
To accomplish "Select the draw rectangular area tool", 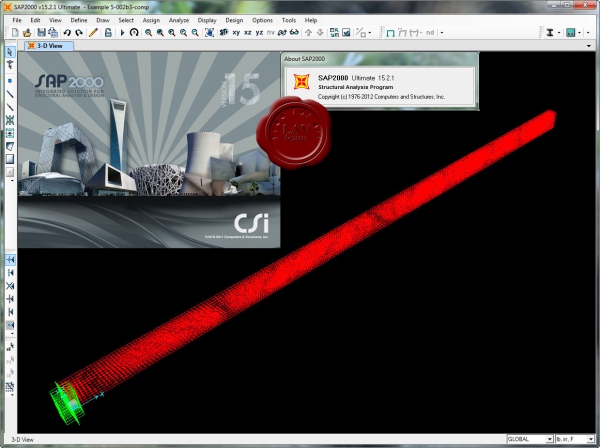I will 10,159.
